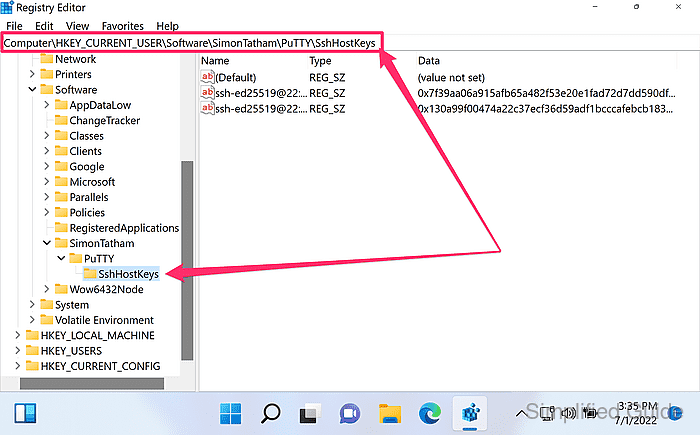Collapse the PuTTY key
Viewport: 700px width, 435px height.
tap(61, 258)
